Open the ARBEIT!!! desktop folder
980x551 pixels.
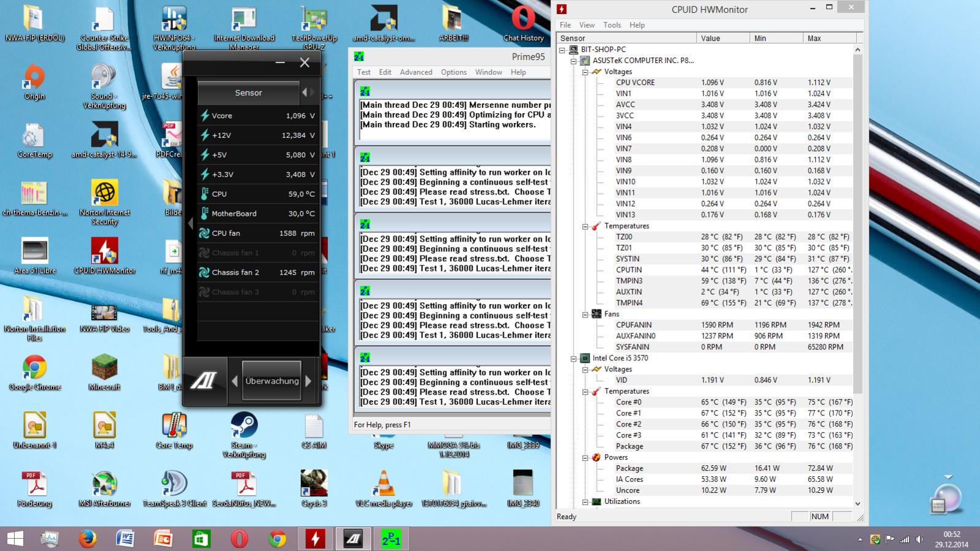(x=453, y=23)
